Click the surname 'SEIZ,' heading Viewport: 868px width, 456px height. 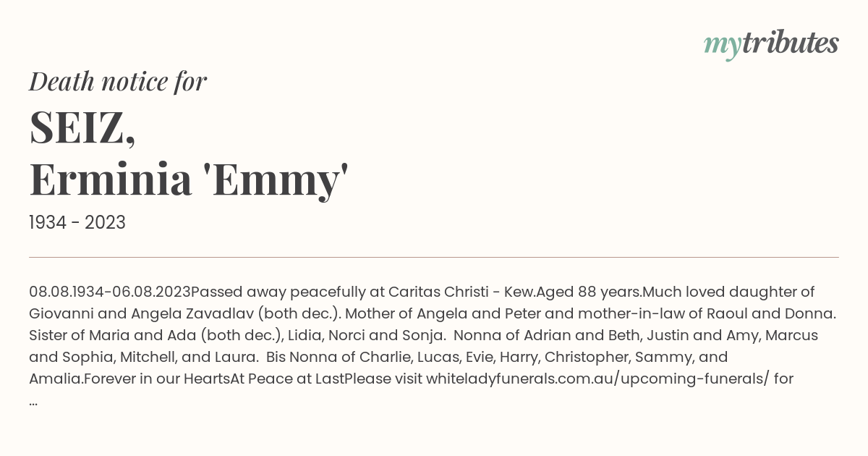pyautogui.click(x=82, y=127)
